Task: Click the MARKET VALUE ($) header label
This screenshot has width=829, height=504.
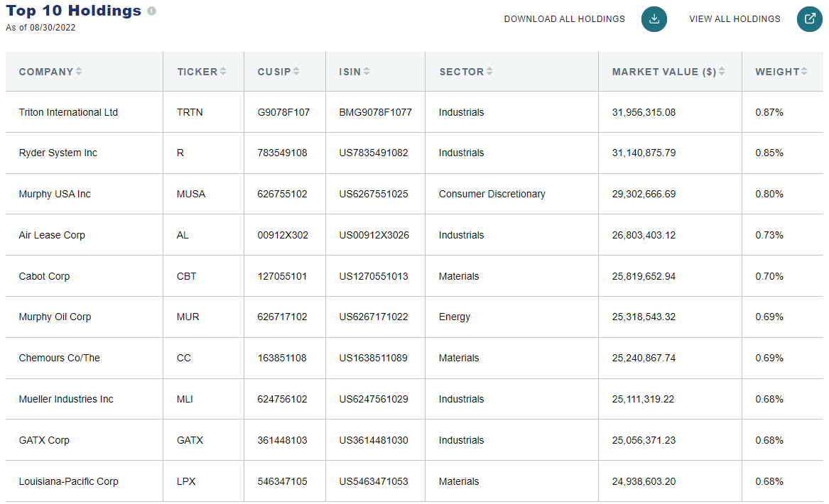Action: 664,72
